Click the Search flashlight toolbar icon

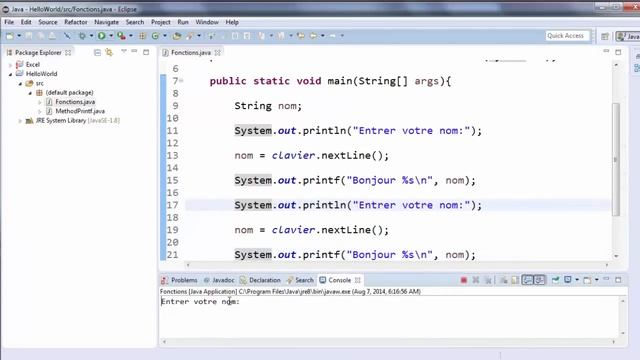[190, 36]
